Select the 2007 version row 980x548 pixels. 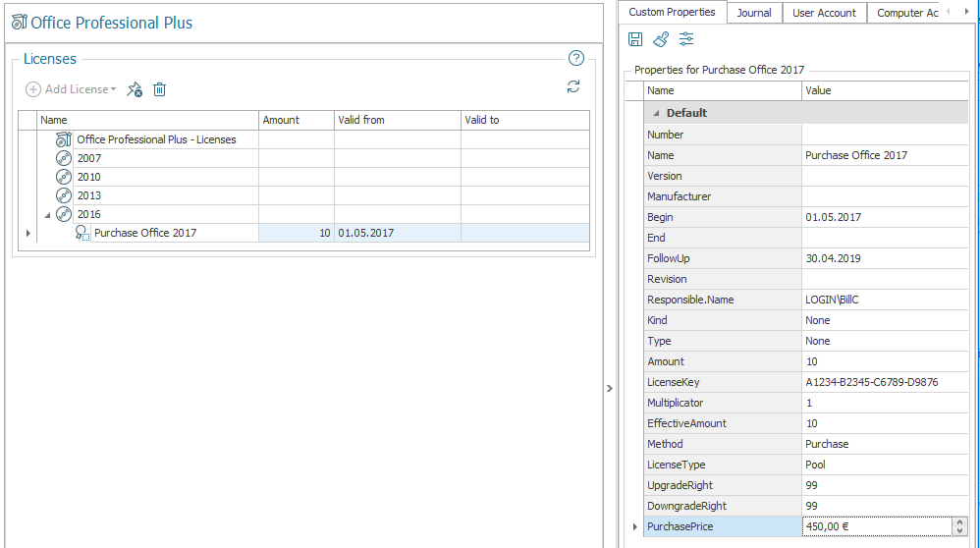coord(303,158)
